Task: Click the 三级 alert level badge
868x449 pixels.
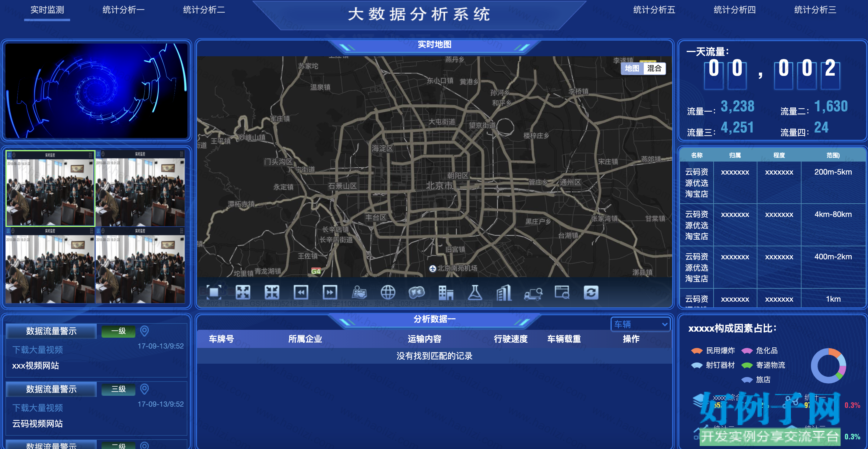Action: point(118,389)
